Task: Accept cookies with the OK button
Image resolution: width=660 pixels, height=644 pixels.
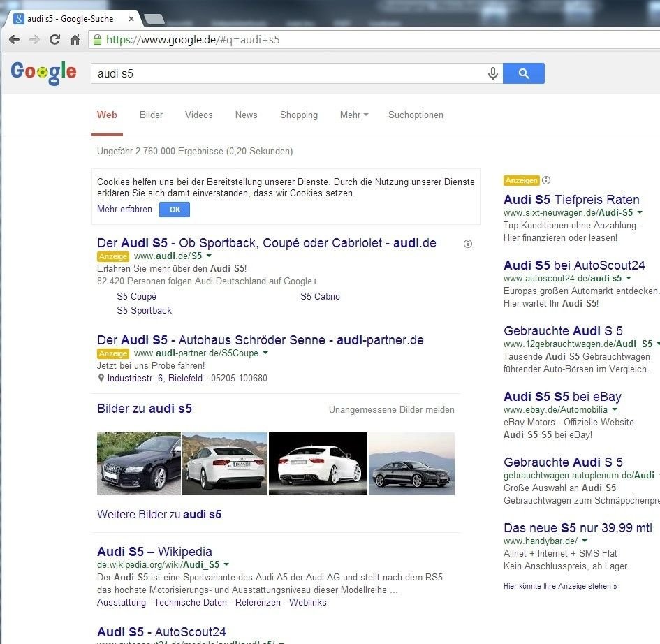Action: pos(175,210)
